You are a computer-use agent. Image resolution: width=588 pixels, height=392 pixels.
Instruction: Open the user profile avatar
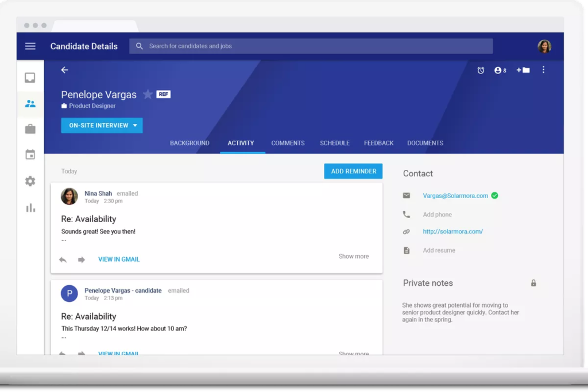[x=544, y=46]
